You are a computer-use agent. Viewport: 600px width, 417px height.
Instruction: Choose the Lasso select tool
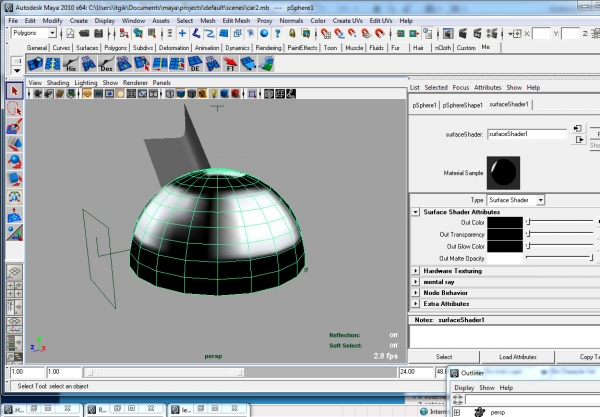click(15, 109)
